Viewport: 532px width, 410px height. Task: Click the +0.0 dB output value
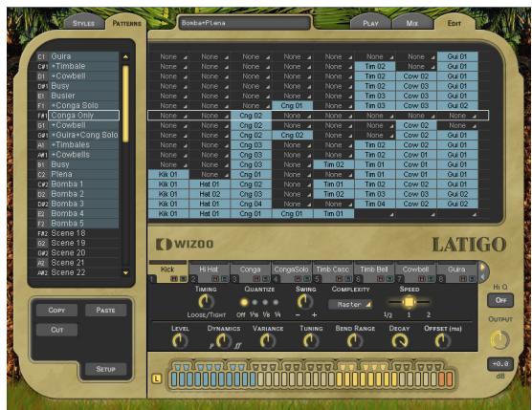(x=500, y=364)
